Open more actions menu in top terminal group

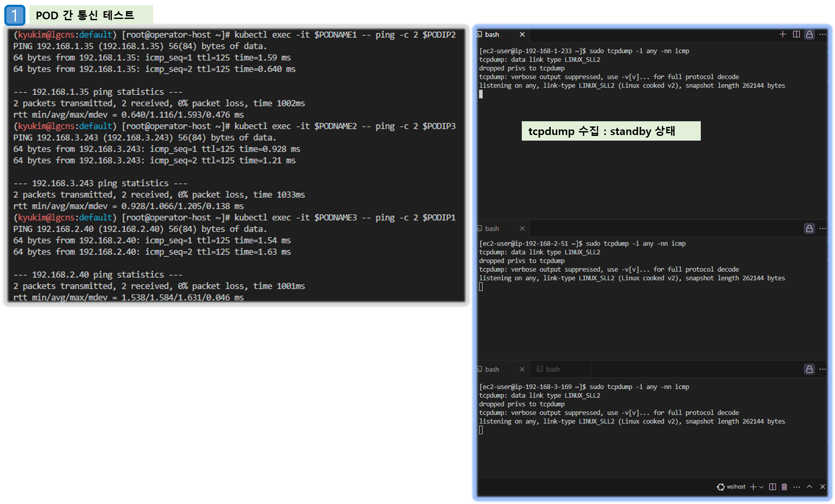pos(823,34)
